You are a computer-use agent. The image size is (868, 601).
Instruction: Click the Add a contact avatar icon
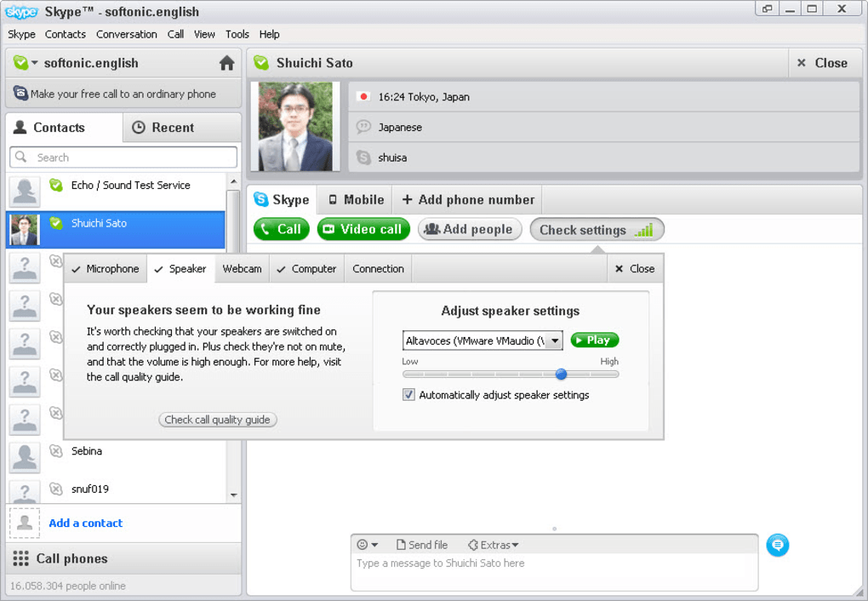pos(25,523)
